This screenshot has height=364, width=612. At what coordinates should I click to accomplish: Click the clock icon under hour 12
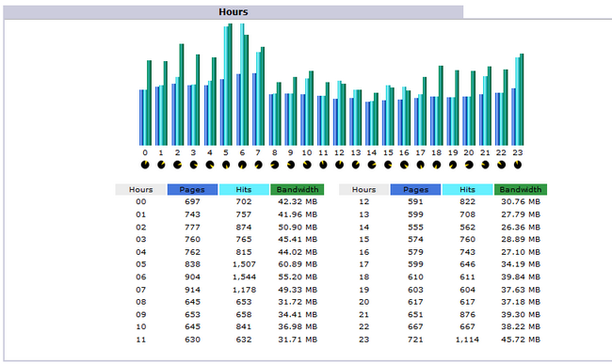[339, 165]
